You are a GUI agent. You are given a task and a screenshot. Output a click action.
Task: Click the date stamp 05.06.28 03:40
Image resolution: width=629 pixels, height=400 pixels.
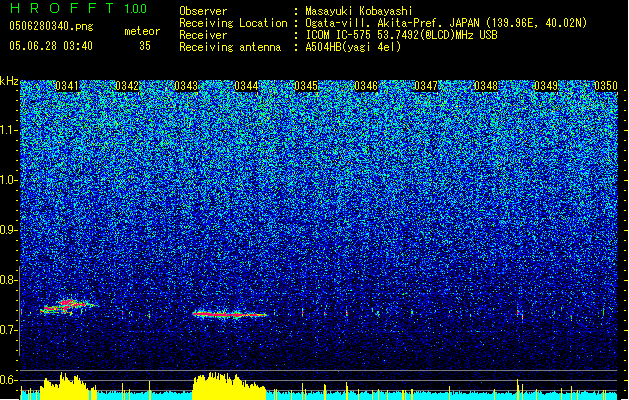coord(51,46)
